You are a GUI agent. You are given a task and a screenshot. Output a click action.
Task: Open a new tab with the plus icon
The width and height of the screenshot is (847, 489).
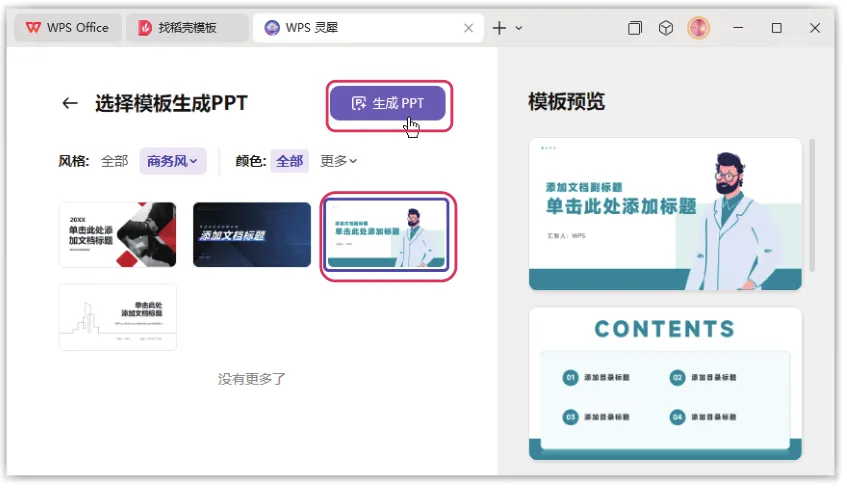500,28
